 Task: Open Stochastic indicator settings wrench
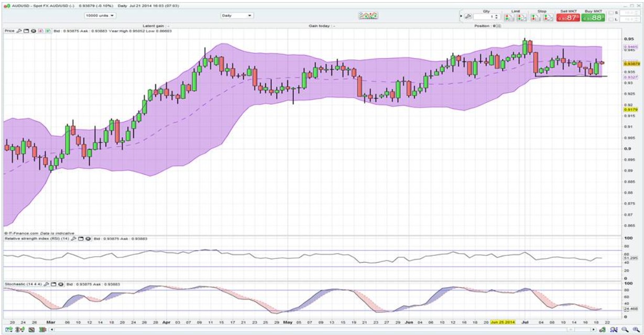pyautogui.click(x=47, y=284)
